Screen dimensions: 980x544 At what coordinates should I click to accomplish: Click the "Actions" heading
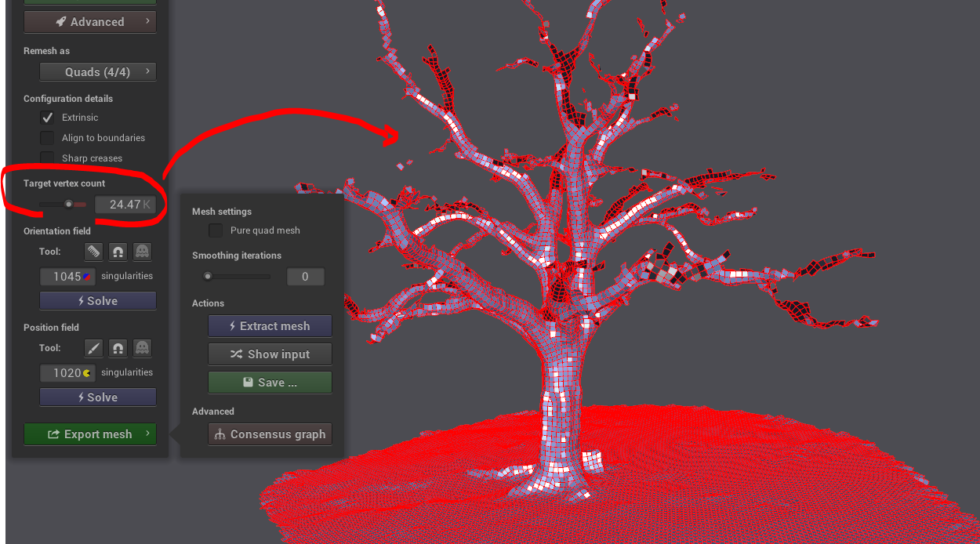(208, 303)
